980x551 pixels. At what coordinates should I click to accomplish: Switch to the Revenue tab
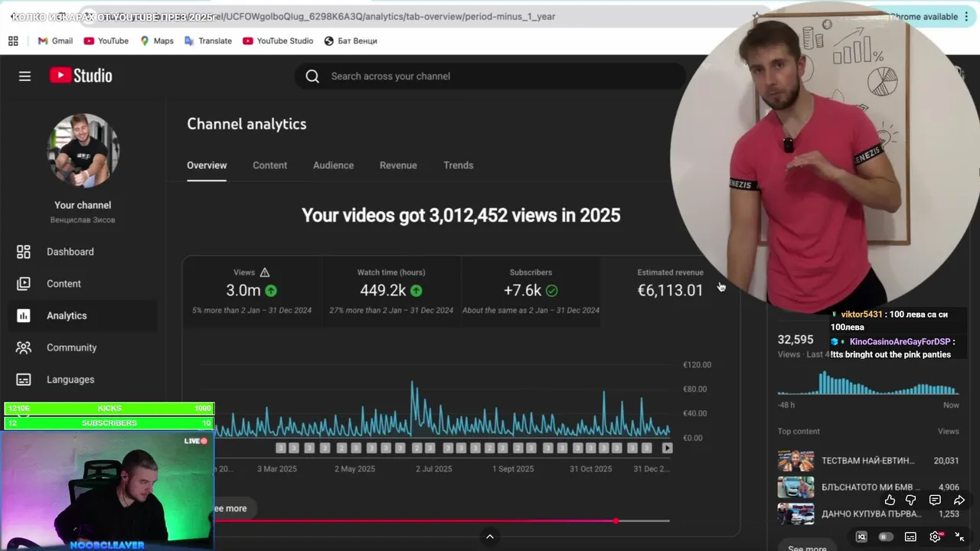coord(398,165)
